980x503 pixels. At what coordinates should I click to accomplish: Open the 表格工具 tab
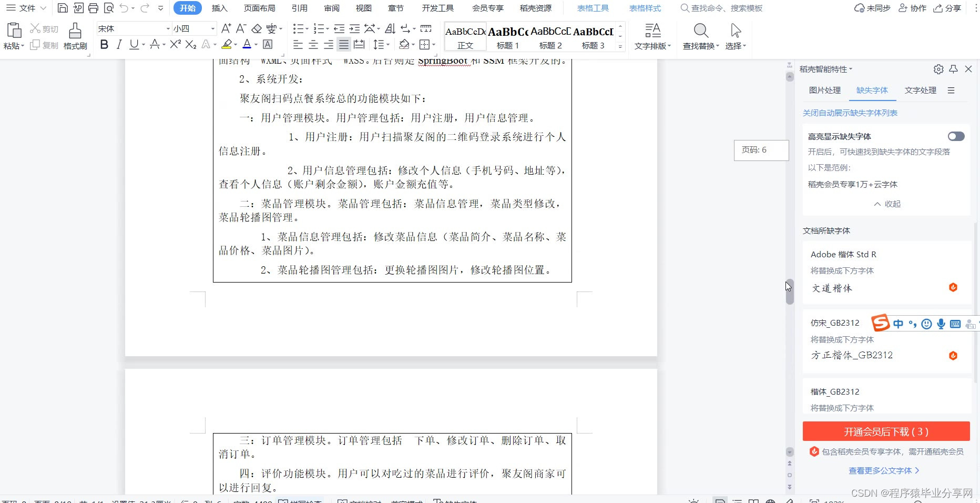click(593, 8)
